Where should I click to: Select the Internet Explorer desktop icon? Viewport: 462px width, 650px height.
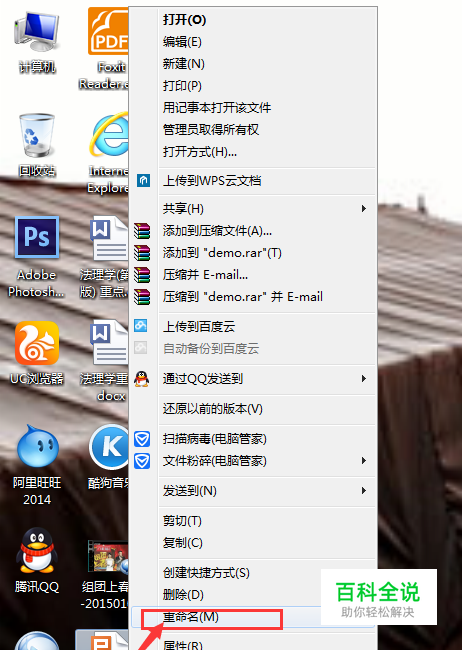[x=109, y=133]
